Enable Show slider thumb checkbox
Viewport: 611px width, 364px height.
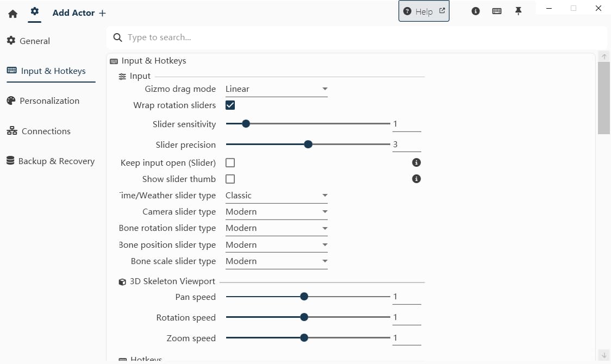tap(230, 179)
